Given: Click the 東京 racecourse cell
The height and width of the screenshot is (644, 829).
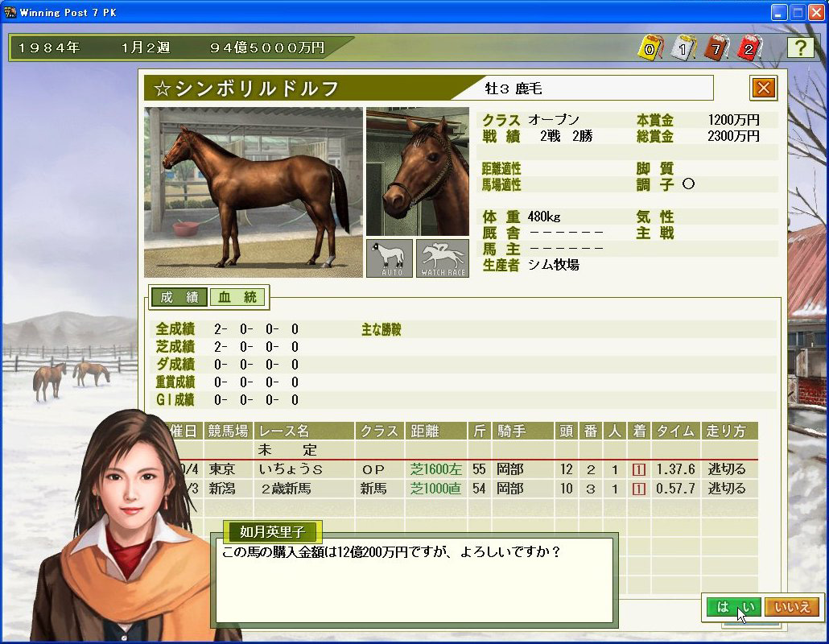Looking at the screenshot, I should [222, 469].
